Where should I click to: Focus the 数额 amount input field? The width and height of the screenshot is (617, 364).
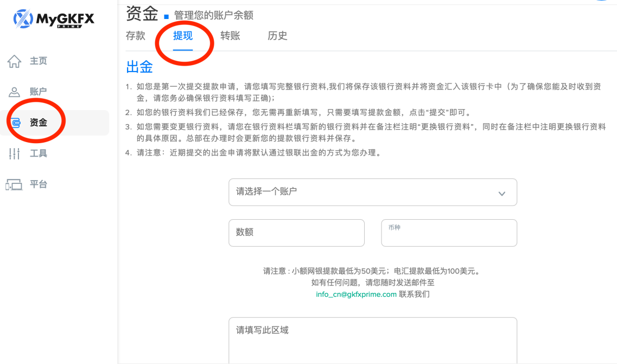296,233
